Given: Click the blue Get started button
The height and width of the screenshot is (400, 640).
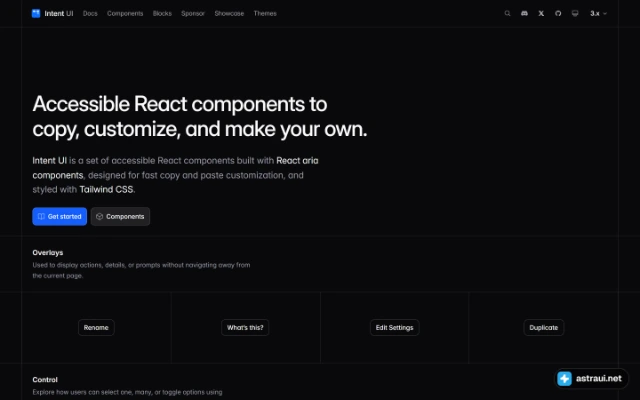Looking at the screenshot, I should click(60, 216).
